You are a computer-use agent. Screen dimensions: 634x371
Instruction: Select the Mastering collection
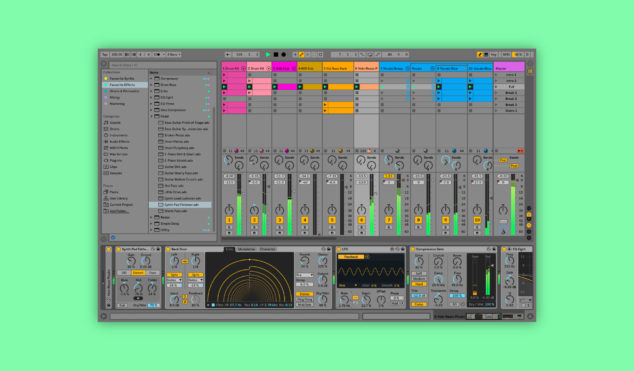[x=125, y=103]
